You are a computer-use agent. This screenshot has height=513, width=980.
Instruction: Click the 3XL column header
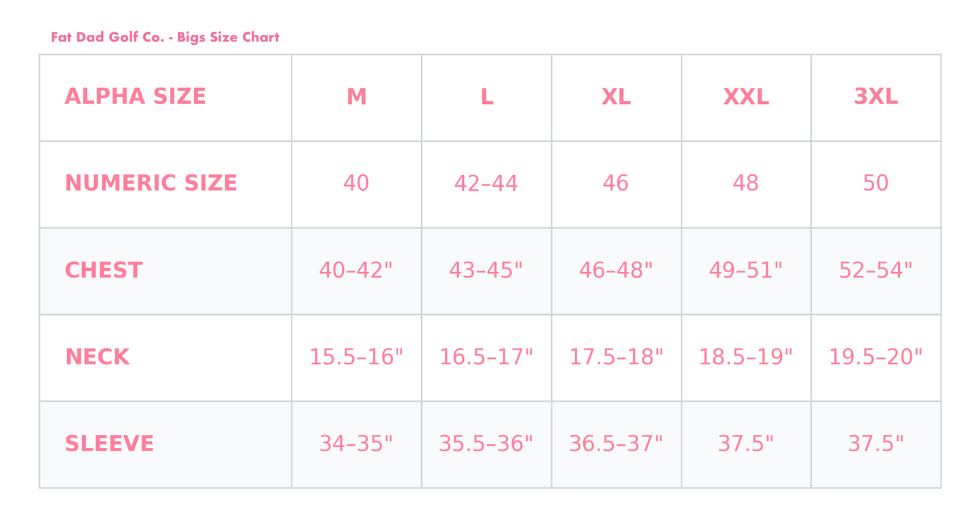(876, 97)
